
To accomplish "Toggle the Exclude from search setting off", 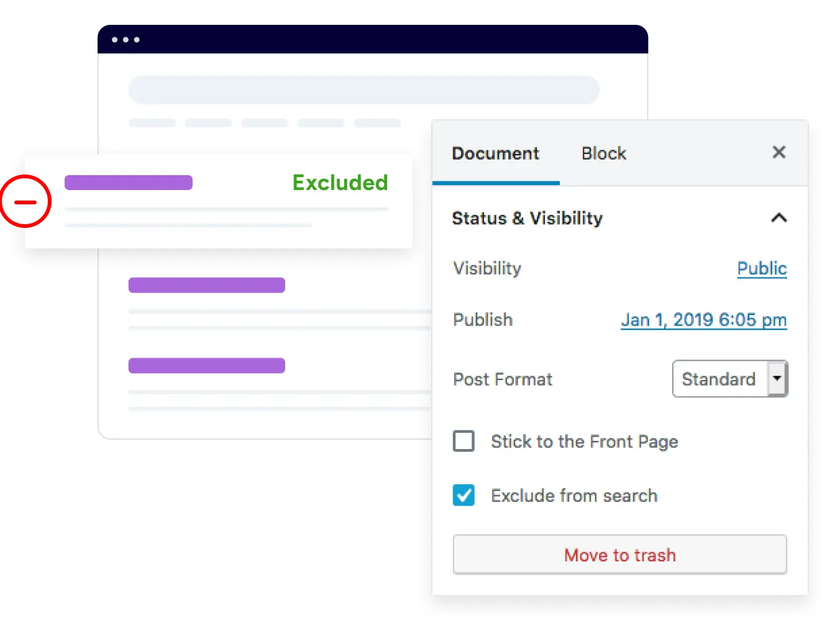I will tap(463, 495).
